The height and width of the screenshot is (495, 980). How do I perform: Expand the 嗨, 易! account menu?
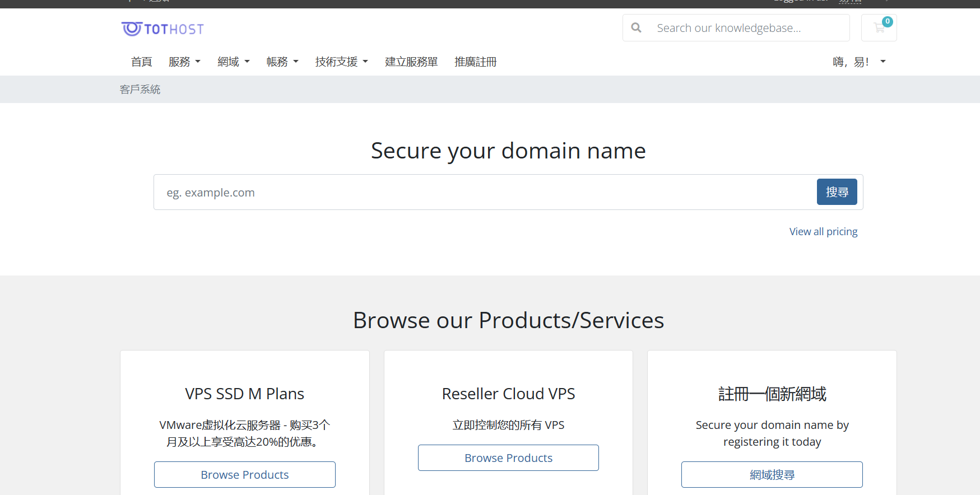click(858, 62)
